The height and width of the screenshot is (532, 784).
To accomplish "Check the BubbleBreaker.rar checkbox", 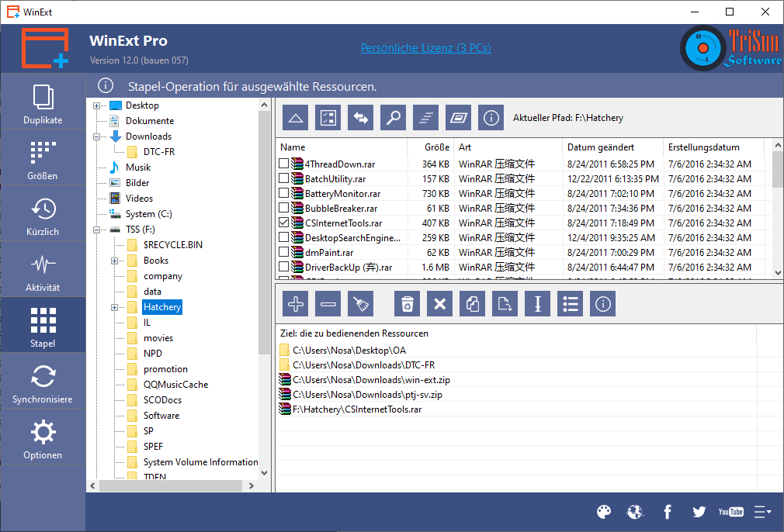I will click(284, 207).
